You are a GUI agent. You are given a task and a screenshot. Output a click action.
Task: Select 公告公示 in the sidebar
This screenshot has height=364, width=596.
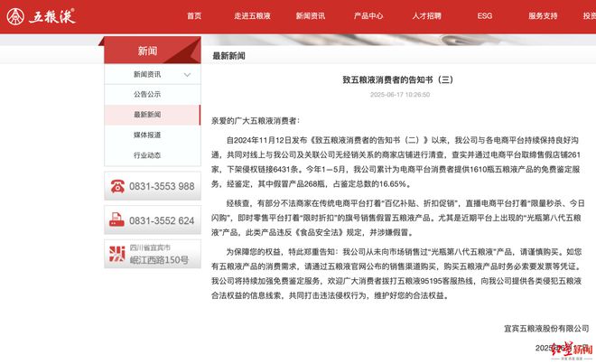tap(147, 94)
